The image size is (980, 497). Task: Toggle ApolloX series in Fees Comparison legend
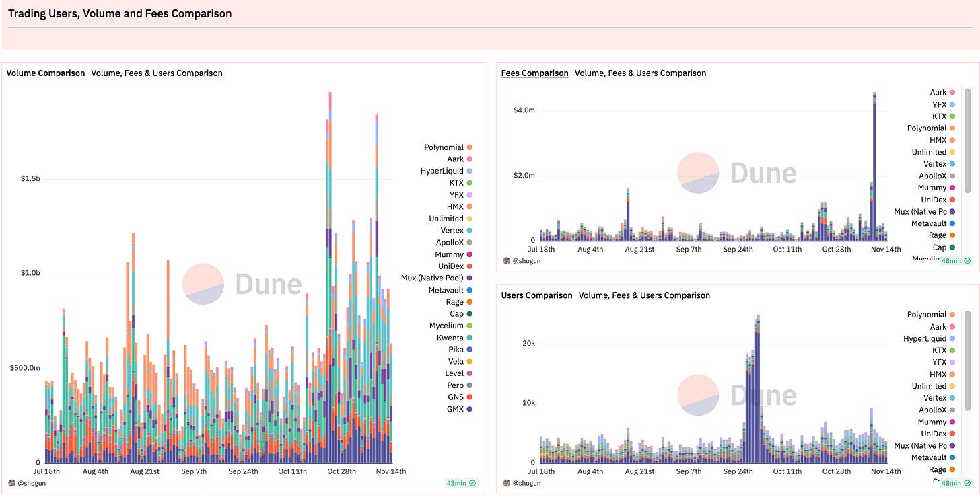[x=937, y=176]
